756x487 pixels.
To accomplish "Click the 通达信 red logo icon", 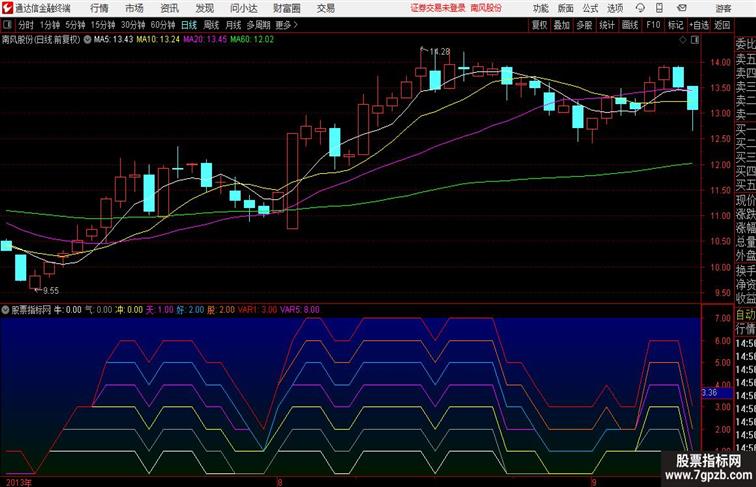I will 7,8.
